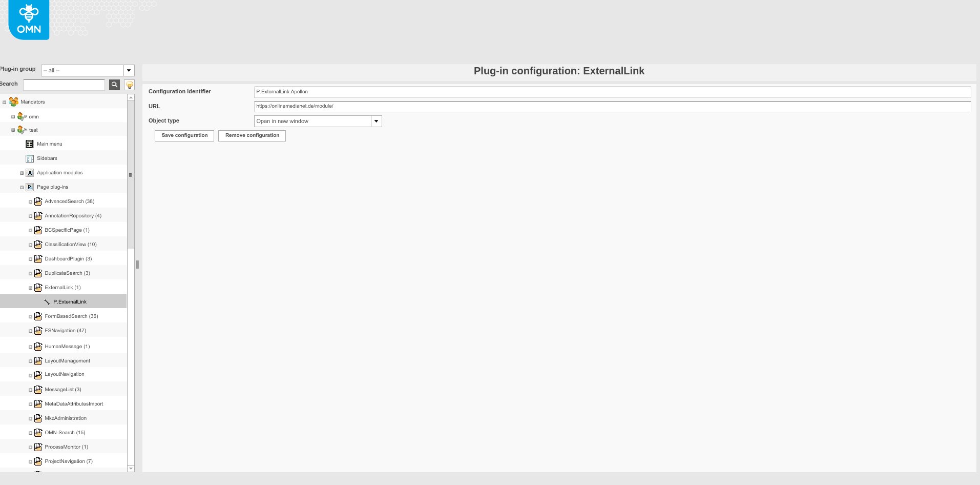Image resolution: width=980 pixels, height=485 pixels.
Task: Click the test mandator icon
Action: 22,130
